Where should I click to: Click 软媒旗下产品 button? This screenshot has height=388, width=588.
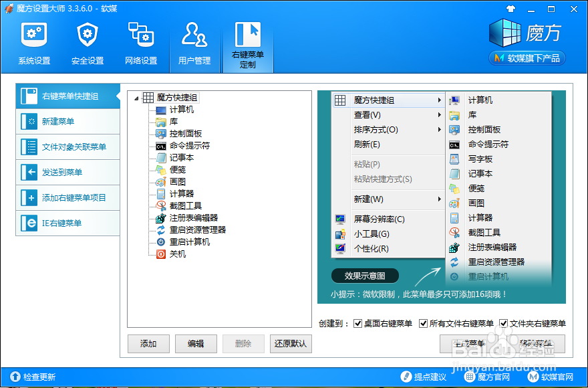click(527, 58)
